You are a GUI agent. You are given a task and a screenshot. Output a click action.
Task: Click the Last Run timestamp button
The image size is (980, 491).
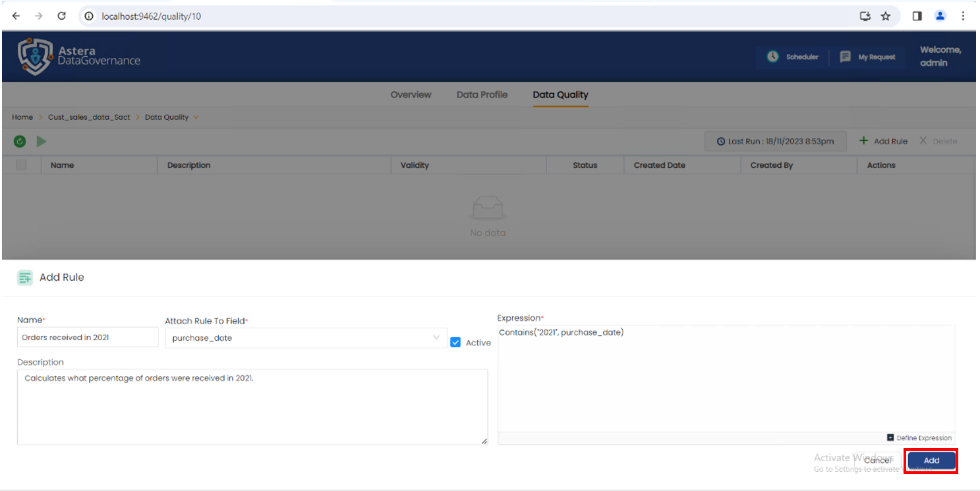[776, 142]
